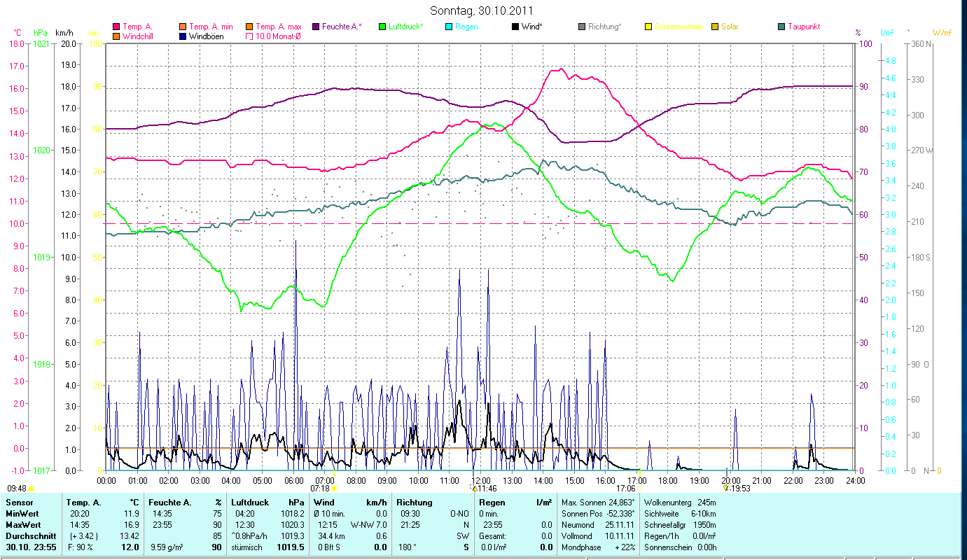Click the sunrise marker at 07:18

click(x=333, y=488)
